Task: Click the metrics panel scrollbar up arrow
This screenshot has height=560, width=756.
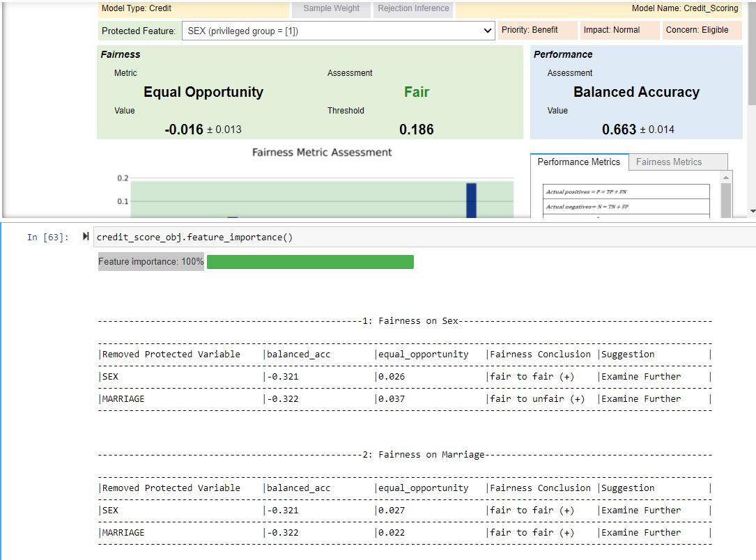Action: click(x=725, y=178)
